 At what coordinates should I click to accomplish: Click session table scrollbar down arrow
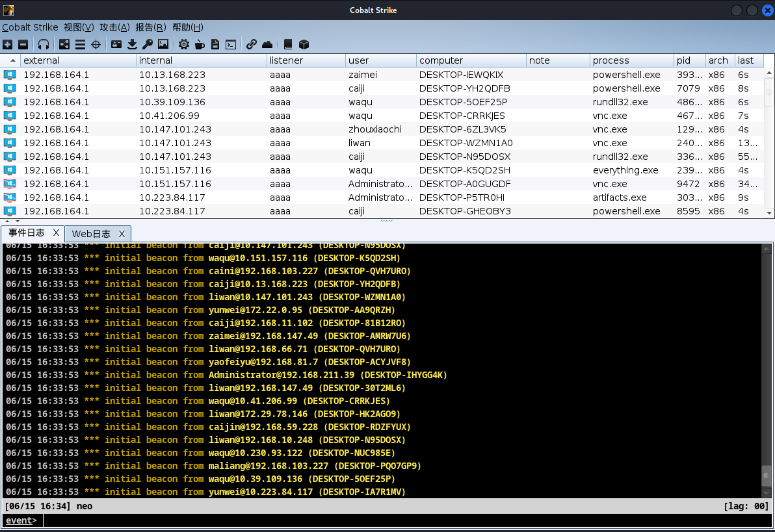[769, 212]
